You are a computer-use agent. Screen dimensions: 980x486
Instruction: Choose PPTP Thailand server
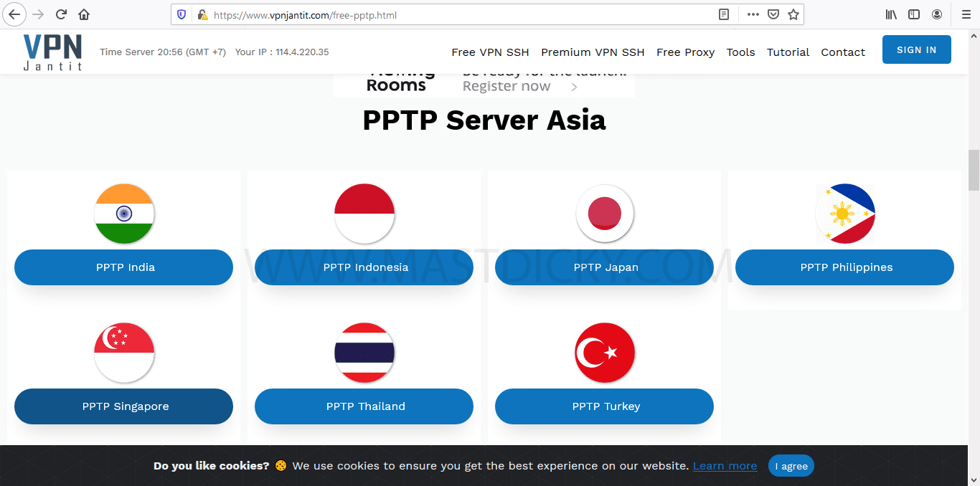coord(364,406)
